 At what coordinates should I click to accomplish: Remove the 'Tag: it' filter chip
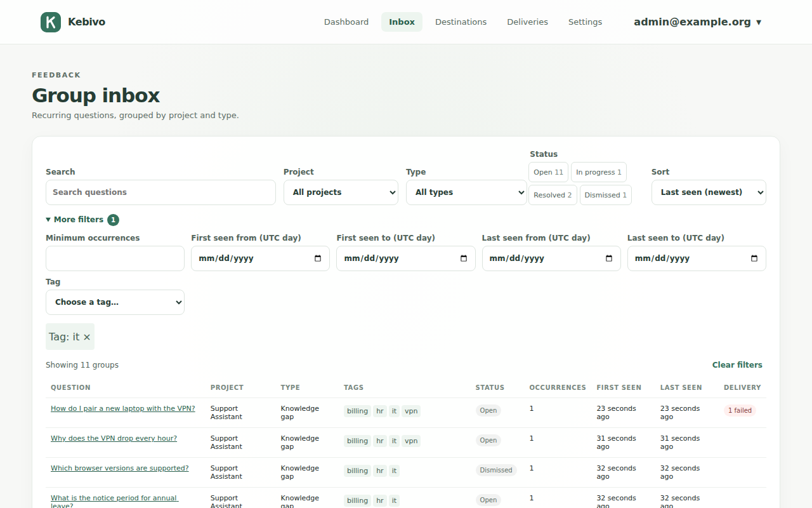pos(87,337)
